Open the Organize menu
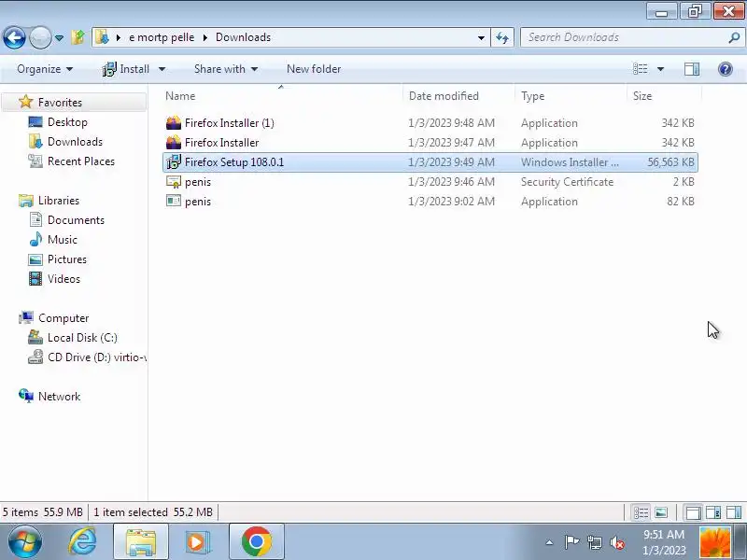The height and width of the screenshot is (560, 747). point(45,69)
